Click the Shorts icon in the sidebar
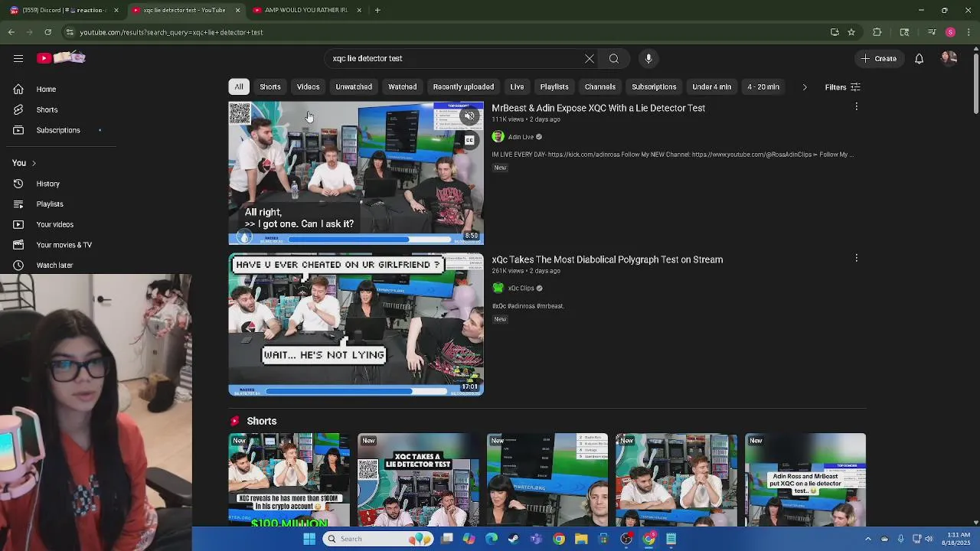This screenshot has height=551, width=980. tap(18, 109)
